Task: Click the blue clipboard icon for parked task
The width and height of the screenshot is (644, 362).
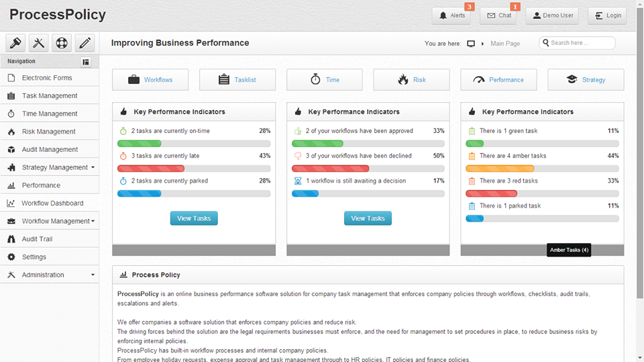Action: (472, 206)
